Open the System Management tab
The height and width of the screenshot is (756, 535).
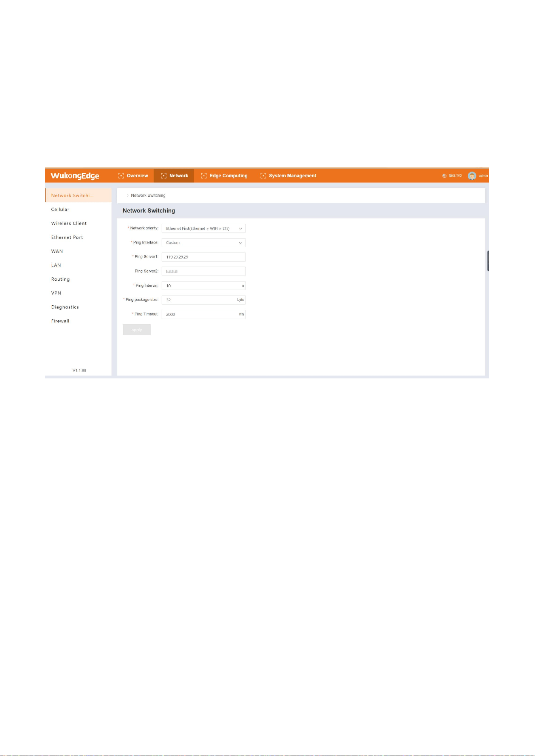(x=289, y=176)
